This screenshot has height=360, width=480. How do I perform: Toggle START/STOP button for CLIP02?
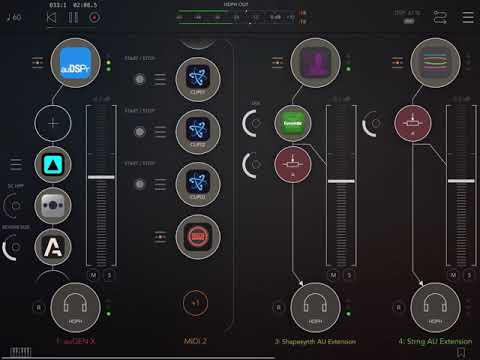pyautogui.click(x=140, y=132)
